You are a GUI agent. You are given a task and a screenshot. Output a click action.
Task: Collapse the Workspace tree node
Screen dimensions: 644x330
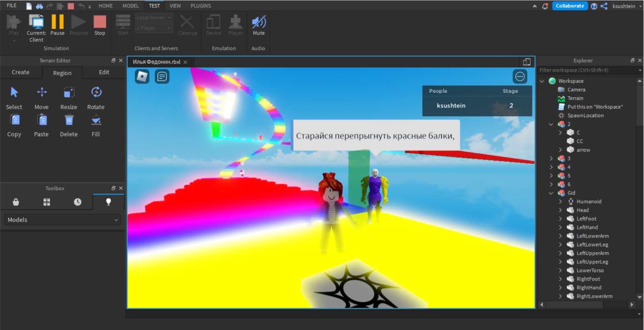point(542,81)
